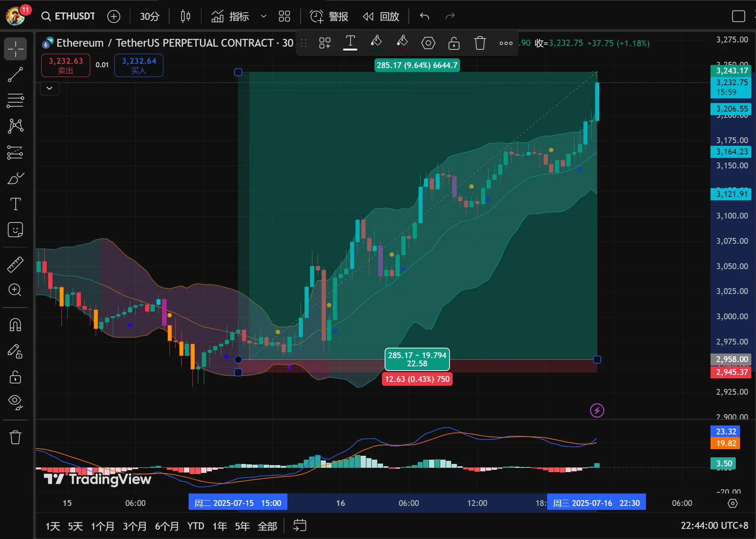Screen dimensions: 756x539
Task: Delete the selected drawing via toolbar trash
Action: click(480, 43)
